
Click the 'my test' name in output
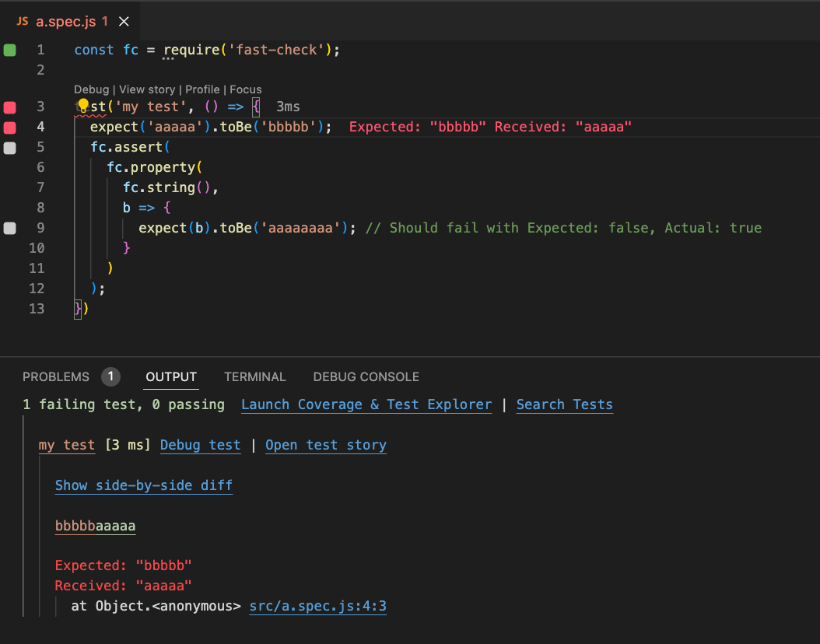(x=67, y=445)
